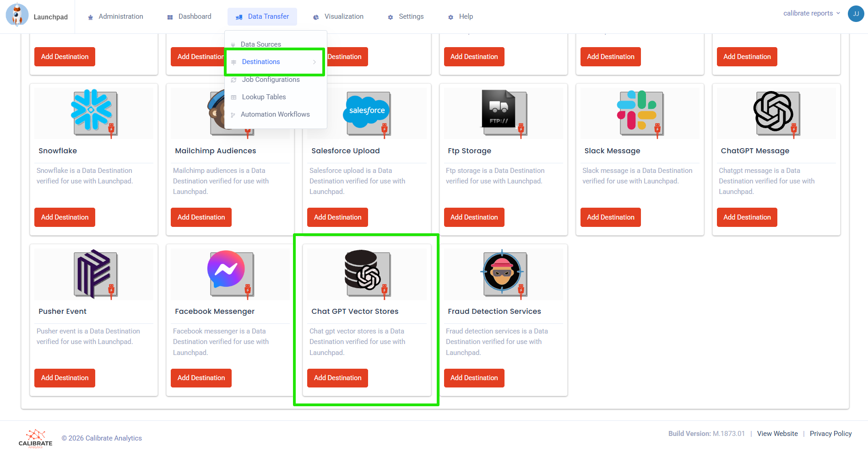Open the Dashboard menu
This screenshot has height=457, width=868.
[189, 16]
